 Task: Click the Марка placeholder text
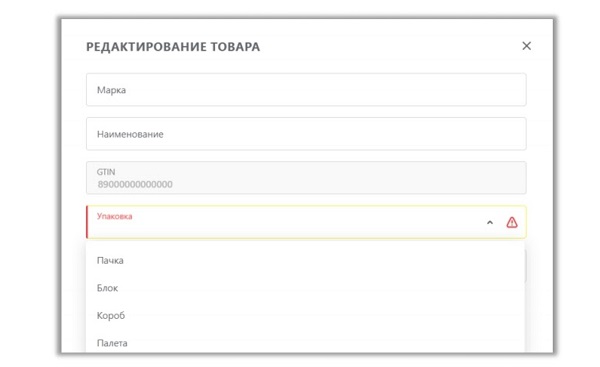111,90
